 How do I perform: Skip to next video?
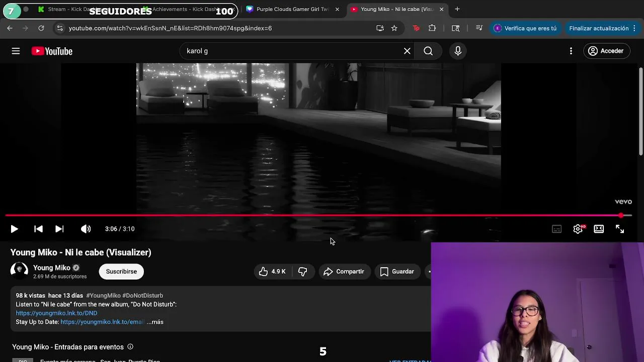pyautogui.click(x=59, y=229)
